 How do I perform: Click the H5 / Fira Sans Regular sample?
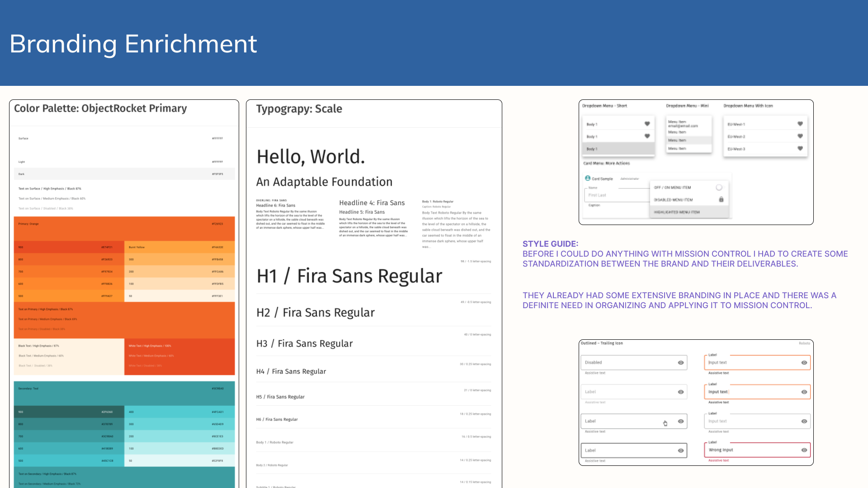click(x=280, y=397)
